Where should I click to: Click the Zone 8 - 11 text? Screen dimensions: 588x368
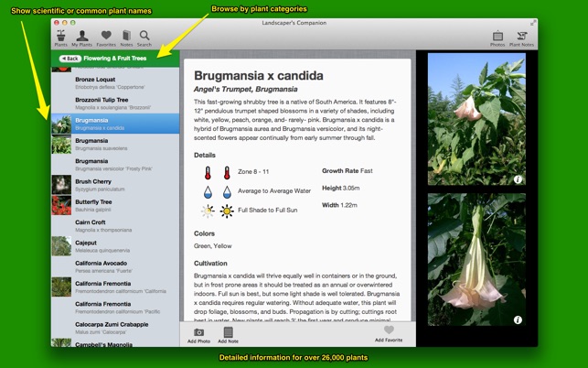[253, 171]
